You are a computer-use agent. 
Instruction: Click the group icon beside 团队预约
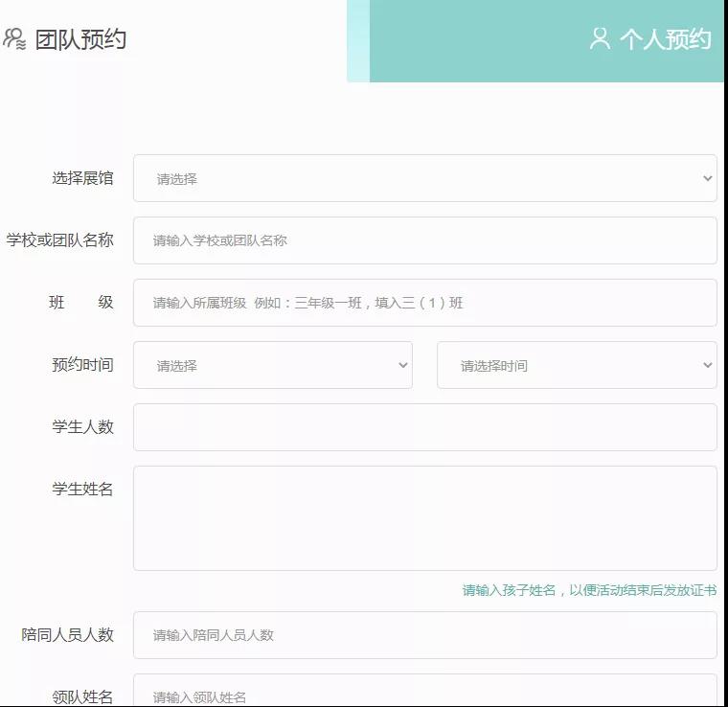14,39
